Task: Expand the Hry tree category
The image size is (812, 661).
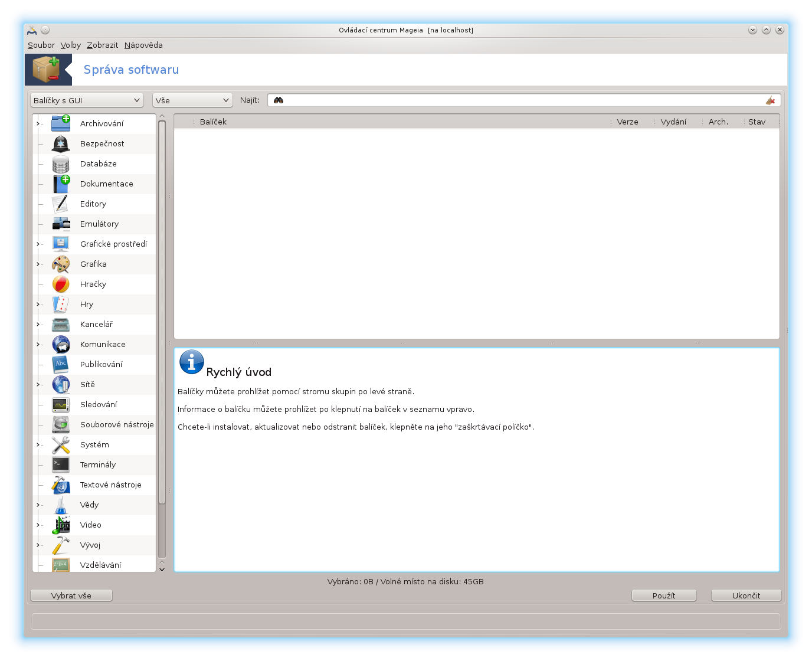Action: (38, 304)
